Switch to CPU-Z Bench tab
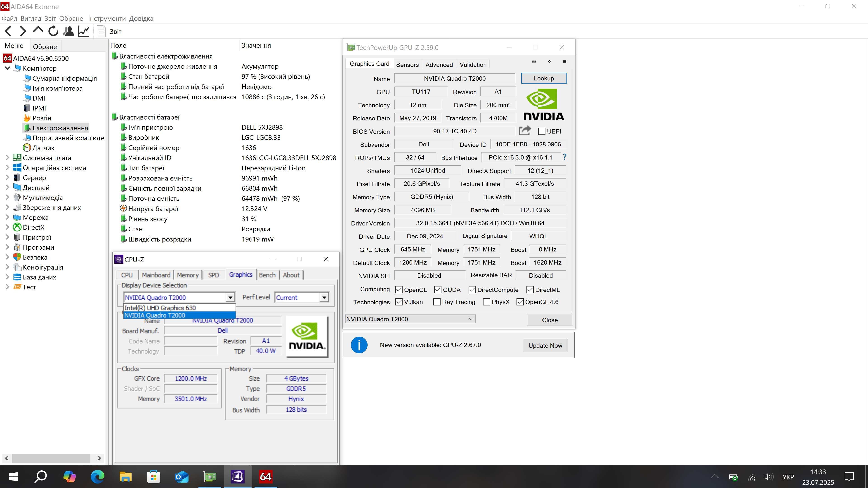The height and width of the screenshot is (488, 868). [x=267, y=275]
